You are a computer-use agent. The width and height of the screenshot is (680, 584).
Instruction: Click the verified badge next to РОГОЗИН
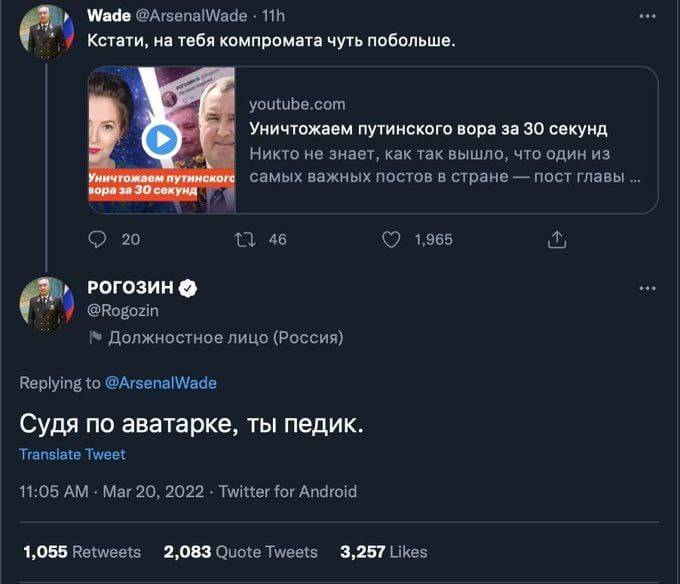click(188, 288)
